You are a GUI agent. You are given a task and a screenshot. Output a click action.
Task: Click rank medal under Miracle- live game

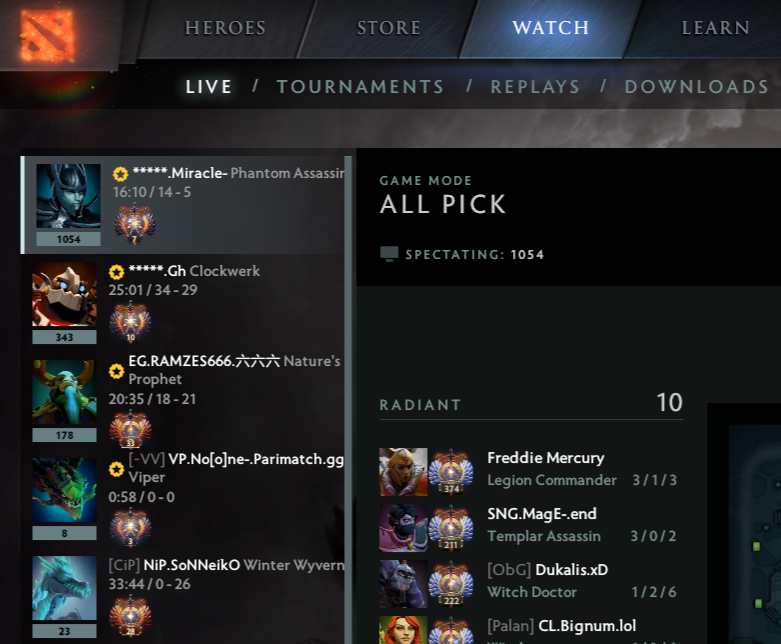[x=134, y=224]
